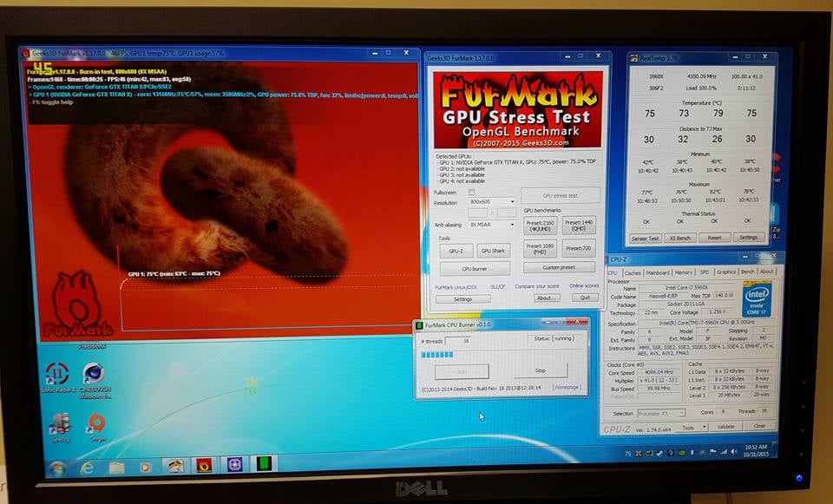This screenshot has width=833, height=504.
Task: Open Windows Media Player taskbar icon
Action: coord(145,468)
